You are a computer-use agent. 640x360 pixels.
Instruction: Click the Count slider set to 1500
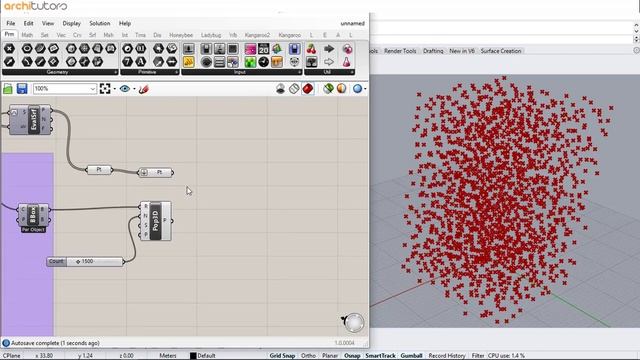click(x=85, y=261)
